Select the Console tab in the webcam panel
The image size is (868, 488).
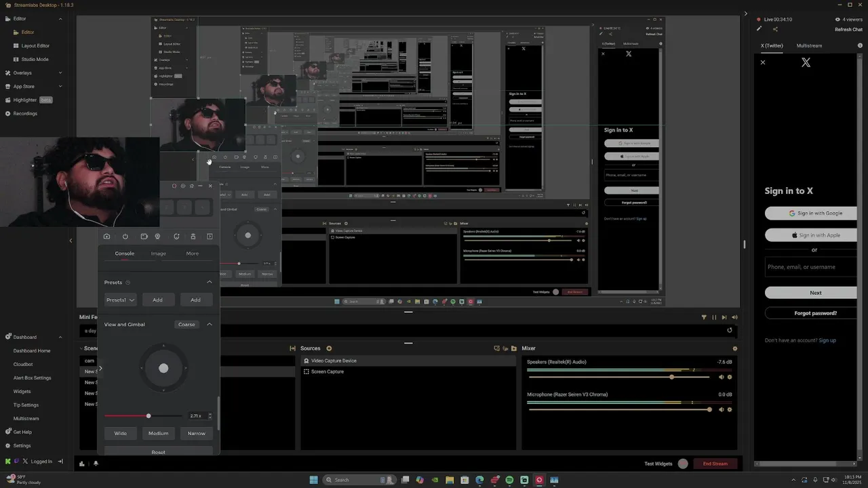[125, 253]
